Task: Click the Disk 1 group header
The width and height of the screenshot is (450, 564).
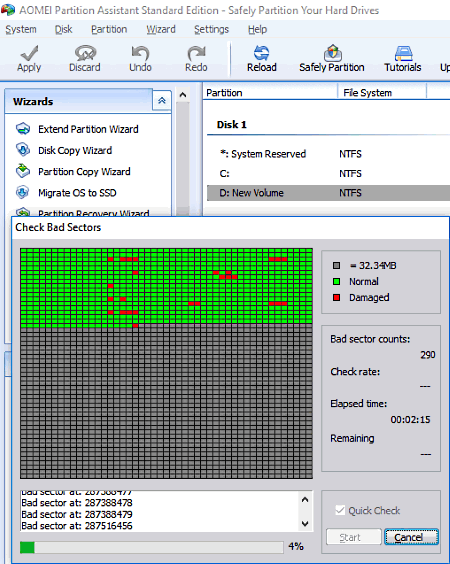Action: click(x=232, y=125)
